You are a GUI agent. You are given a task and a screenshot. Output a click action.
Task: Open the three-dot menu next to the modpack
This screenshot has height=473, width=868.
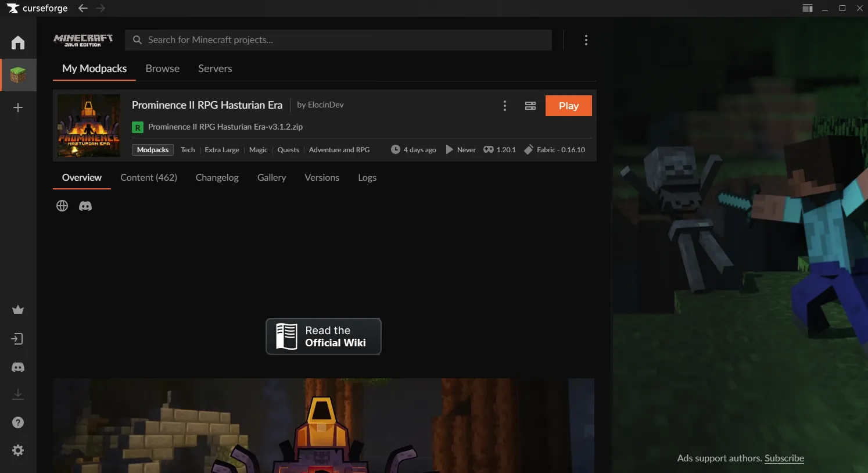504,106
